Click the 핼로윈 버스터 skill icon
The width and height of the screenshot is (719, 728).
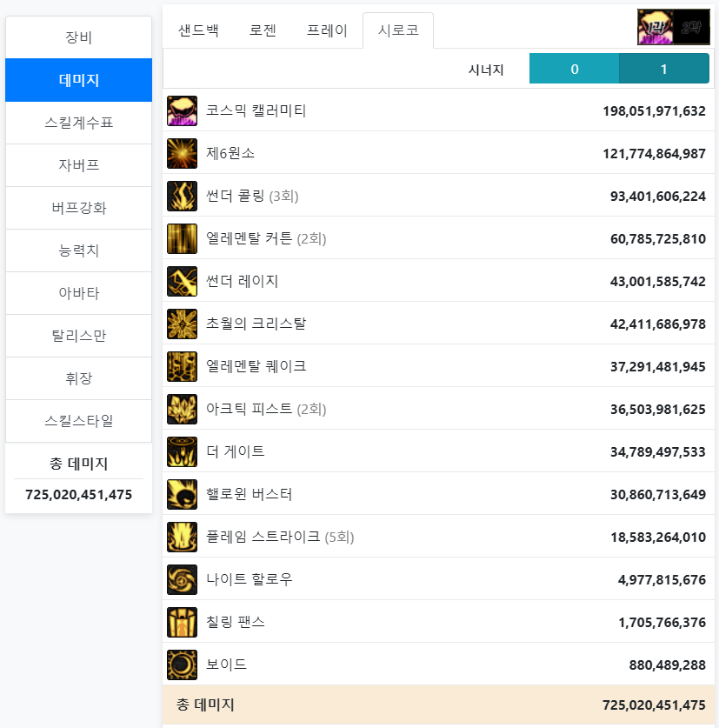(x=182, y=494)
